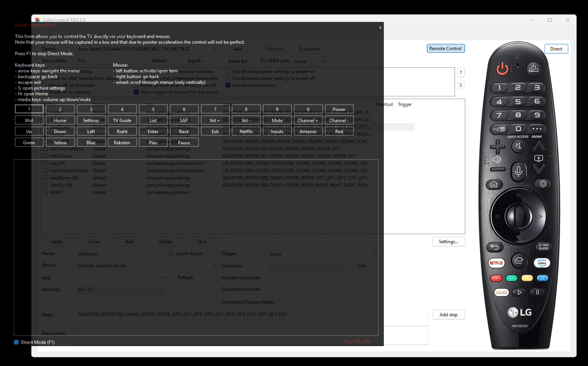Click the Direct button
Viewport: 588px width, 366px height.
point(556,49)
